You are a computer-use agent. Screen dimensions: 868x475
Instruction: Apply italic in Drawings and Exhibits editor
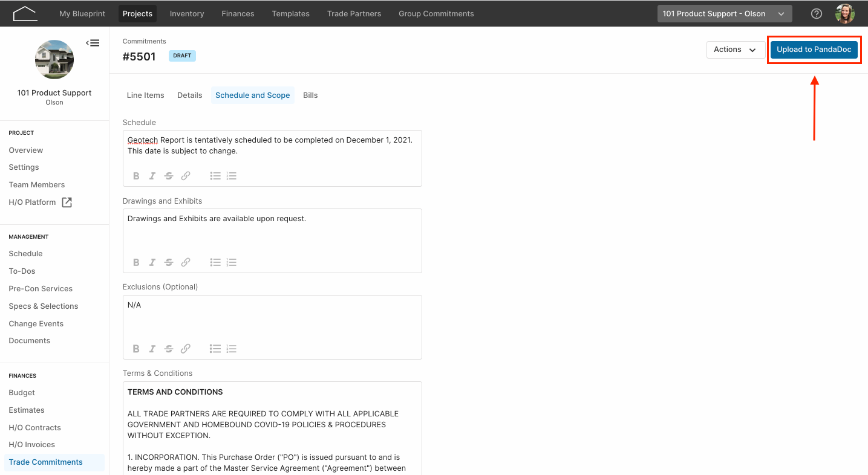tap(152, 262)
